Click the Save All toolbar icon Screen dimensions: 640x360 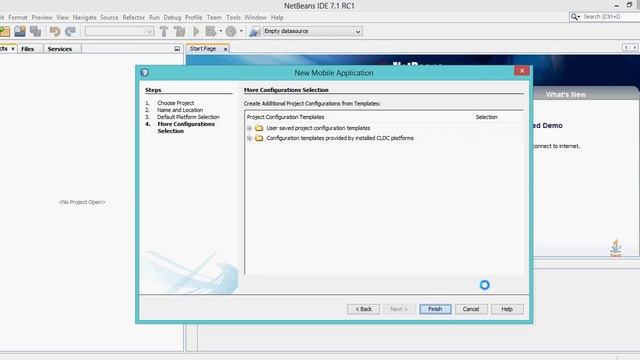tap(36, 31)
